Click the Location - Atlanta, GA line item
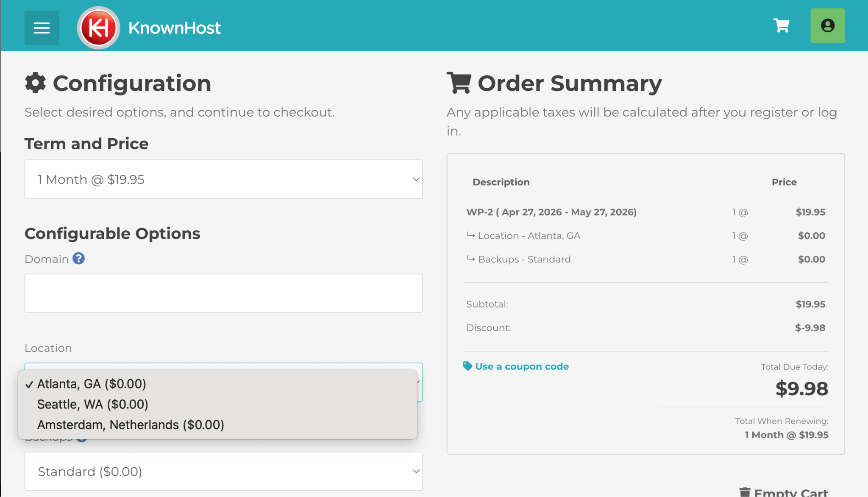 [645, 235]
